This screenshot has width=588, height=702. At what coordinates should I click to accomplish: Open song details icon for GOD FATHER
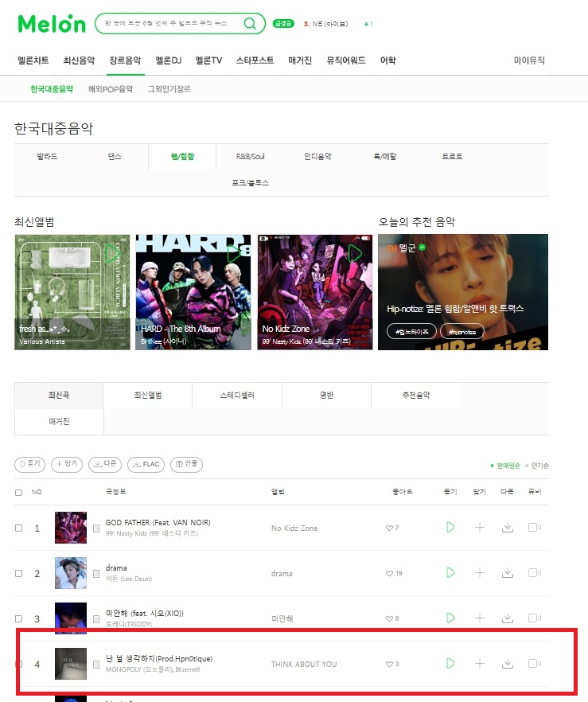tap(96, 528)
